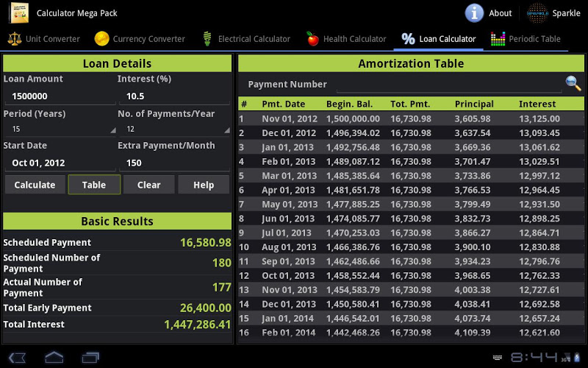Click the Begin. Bal. column header
Image resolution: width=588 pixels, height=368 pixels.
tap(350, 104)
